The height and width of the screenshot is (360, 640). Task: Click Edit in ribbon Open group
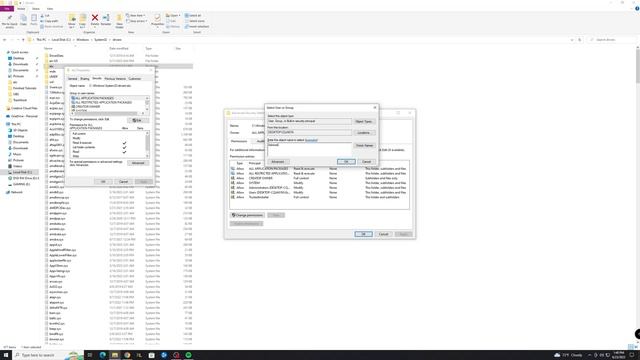click(171, 21)
